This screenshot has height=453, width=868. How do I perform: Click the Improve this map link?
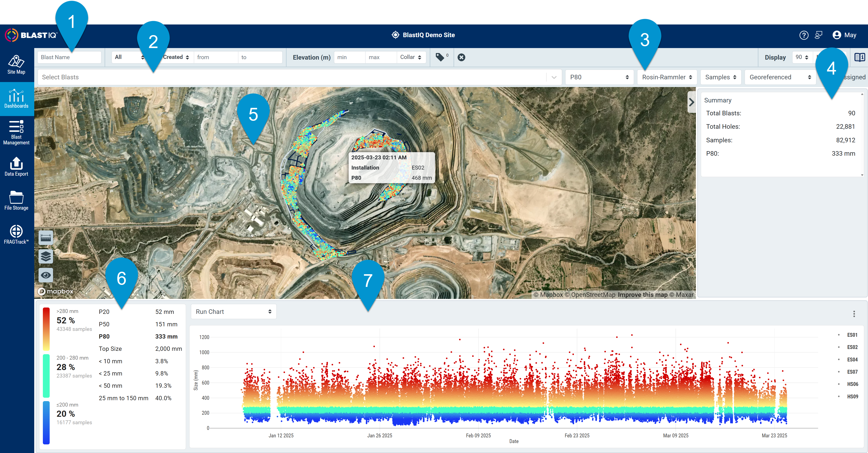643,295
